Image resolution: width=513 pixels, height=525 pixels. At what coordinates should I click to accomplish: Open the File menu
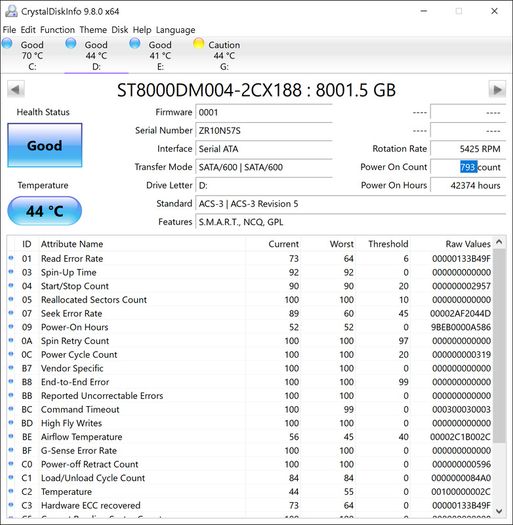9,30
